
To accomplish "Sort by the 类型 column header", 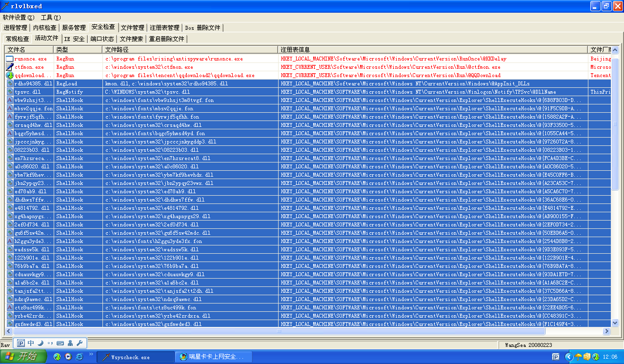I will [x=78, y=50].
